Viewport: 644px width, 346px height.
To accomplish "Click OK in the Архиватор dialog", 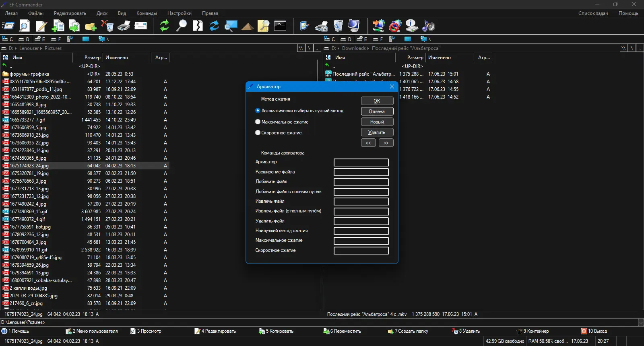I will (x=377, y=101).
